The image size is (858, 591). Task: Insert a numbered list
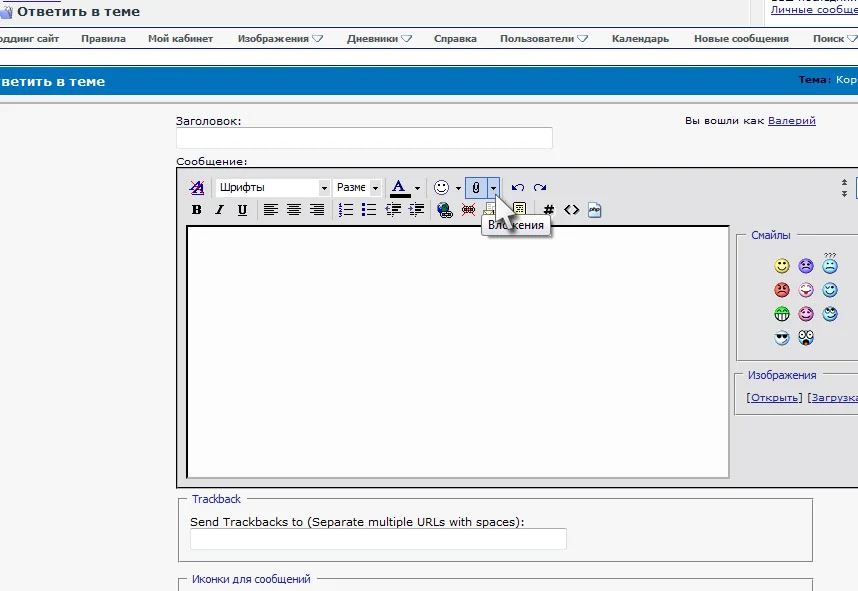pyautogui.click(x=346, y=210)
